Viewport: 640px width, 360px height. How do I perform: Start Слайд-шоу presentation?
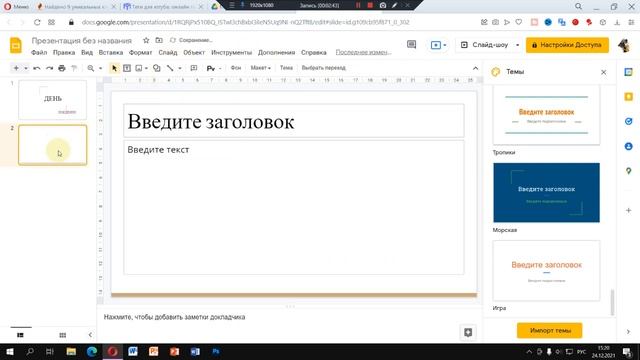485,45
